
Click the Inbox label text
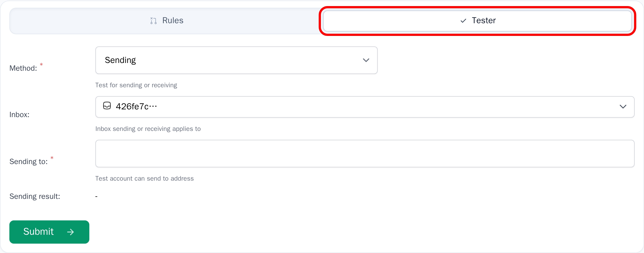click(x=19, y=114)
